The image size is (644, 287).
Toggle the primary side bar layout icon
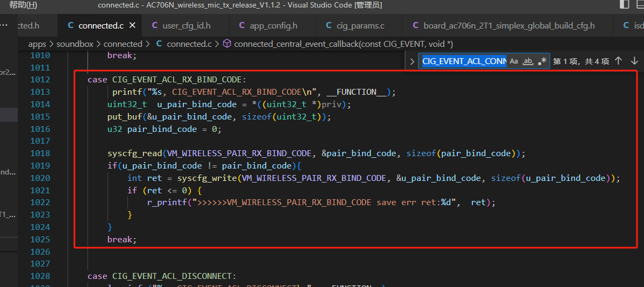(x=624, y=4)
